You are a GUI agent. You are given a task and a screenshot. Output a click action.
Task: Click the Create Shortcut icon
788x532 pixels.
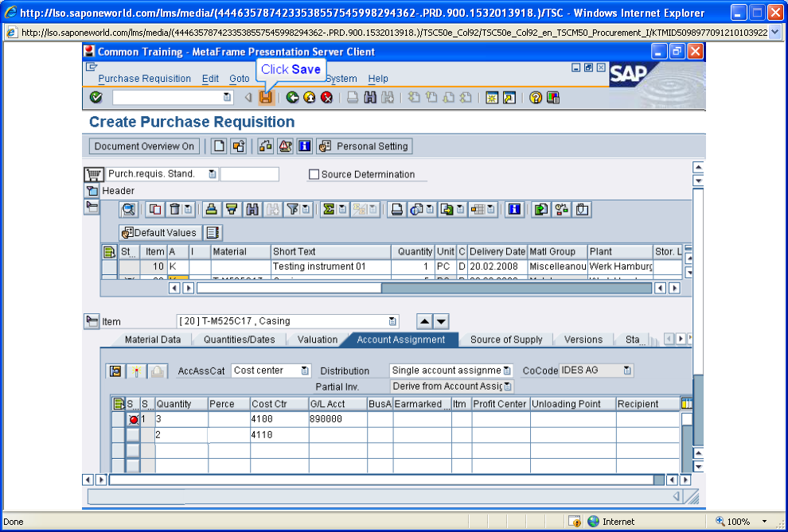tap(509, 97)
